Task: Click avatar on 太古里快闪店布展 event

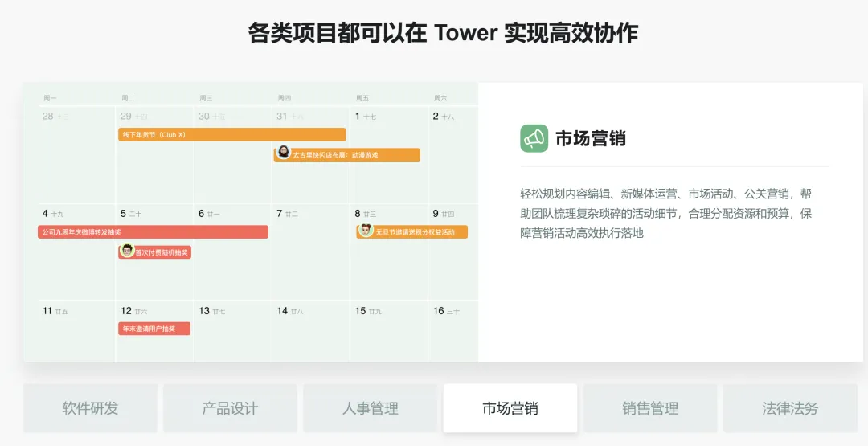Action: (284, 152)
